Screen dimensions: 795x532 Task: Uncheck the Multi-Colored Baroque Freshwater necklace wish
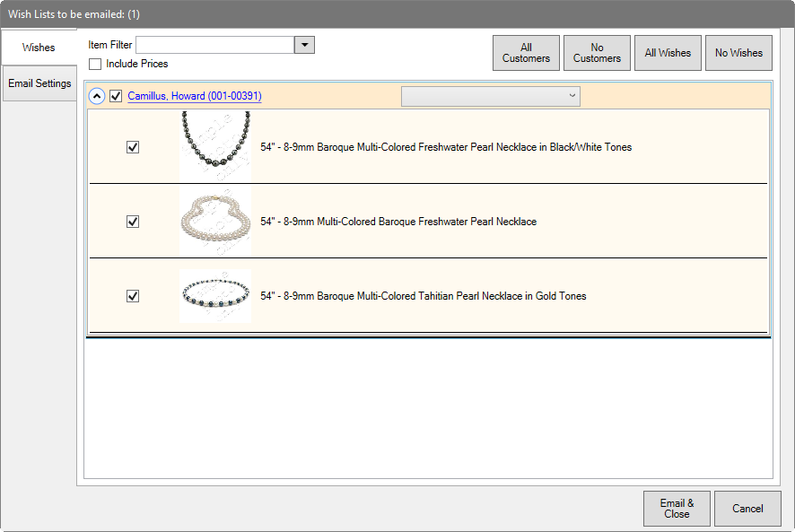(x=133, y=222)
